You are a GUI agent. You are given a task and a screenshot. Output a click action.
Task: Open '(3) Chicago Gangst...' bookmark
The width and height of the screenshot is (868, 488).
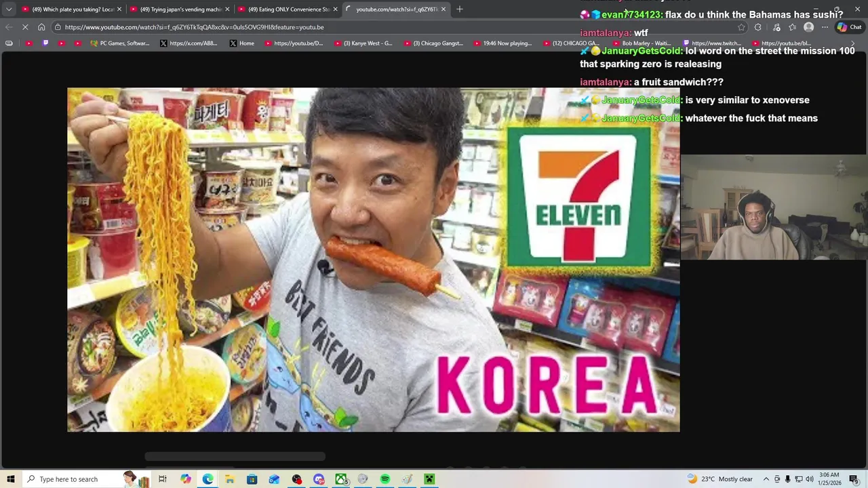(433, 43)
